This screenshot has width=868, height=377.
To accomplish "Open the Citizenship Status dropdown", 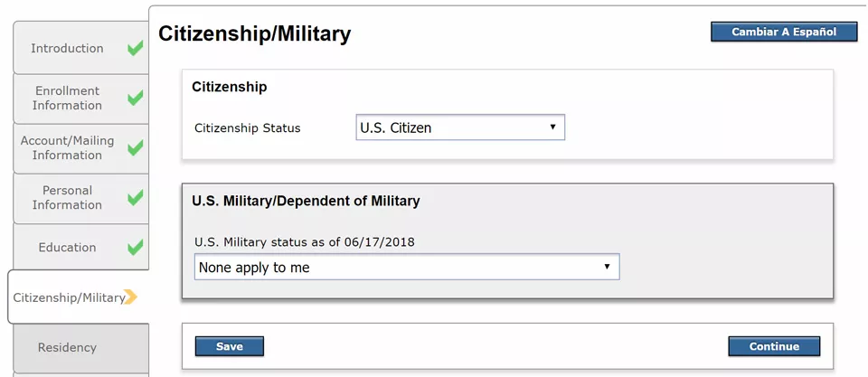I will [x=460, y=127].
